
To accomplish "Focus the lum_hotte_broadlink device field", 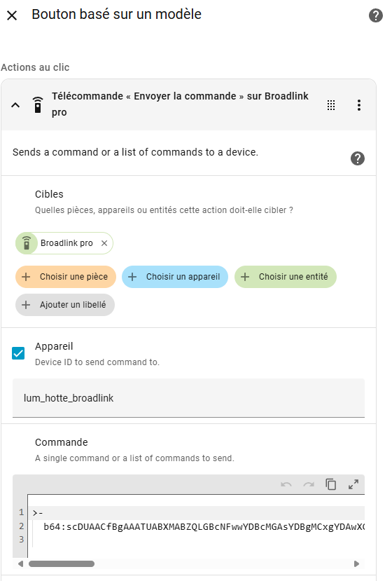I will [x=188, y=398].
